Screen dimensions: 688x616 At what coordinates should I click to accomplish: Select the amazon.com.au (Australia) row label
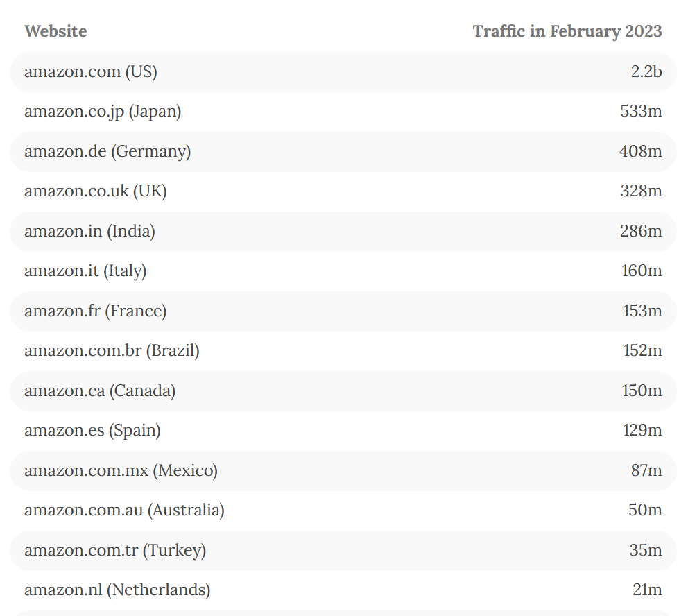coord(124,510)
